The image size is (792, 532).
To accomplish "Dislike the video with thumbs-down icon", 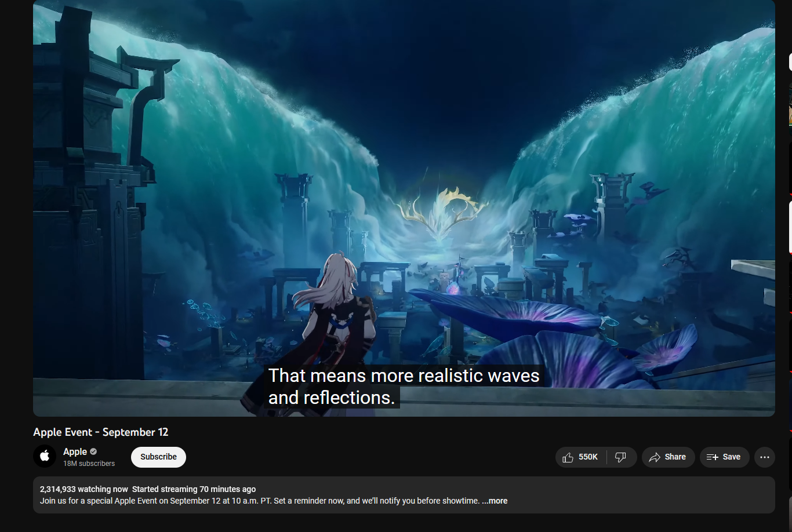I will pos(622,457).
